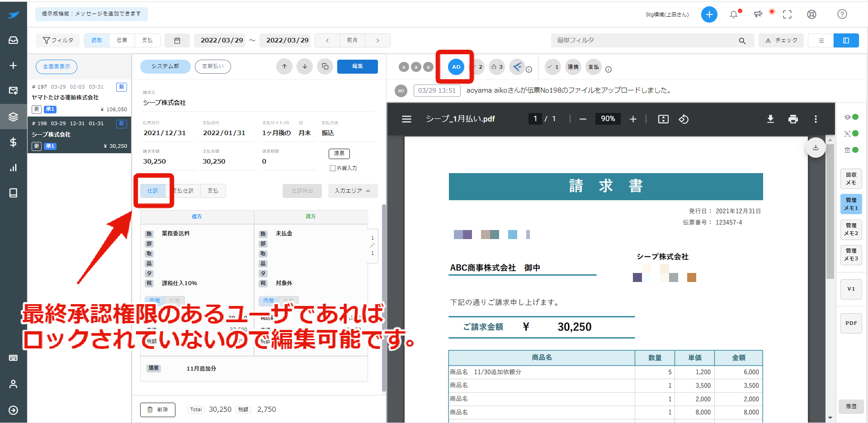Click the 履歴 button
The width and height of the screenshot is (868, 423).
851,406
